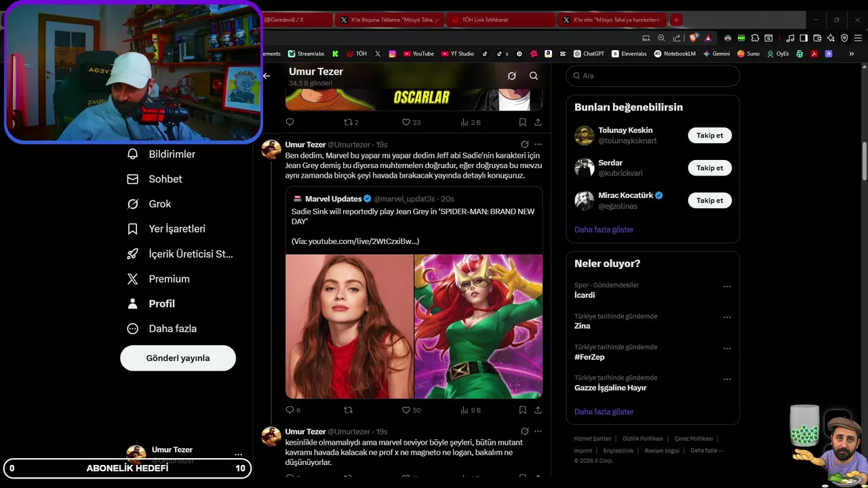Screen dimensions: 868x488
Task: Open options for Gazze İşgaline Hayır trend
Action: click(x=727, y=380)
